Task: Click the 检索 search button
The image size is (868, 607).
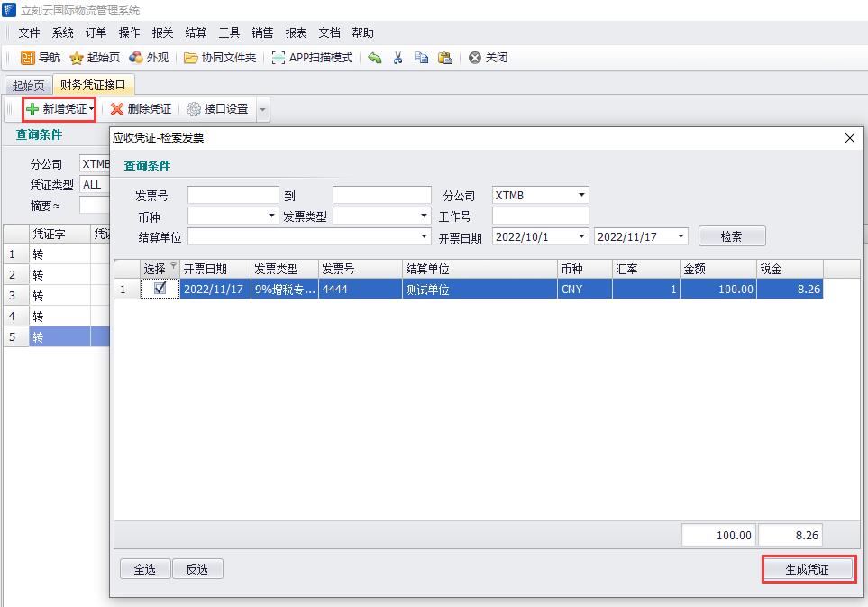Action: click(x=731, y=236)
